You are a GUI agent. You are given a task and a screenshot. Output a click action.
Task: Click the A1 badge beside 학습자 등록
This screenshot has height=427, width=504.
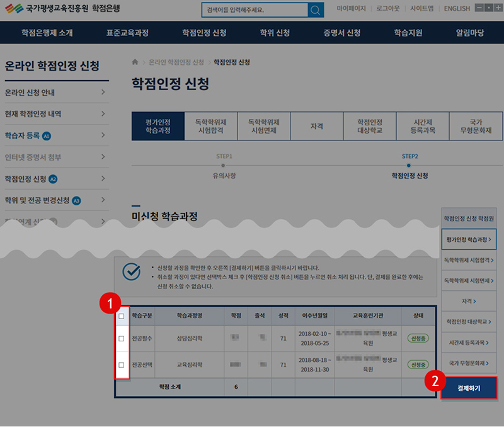(47, 136)
